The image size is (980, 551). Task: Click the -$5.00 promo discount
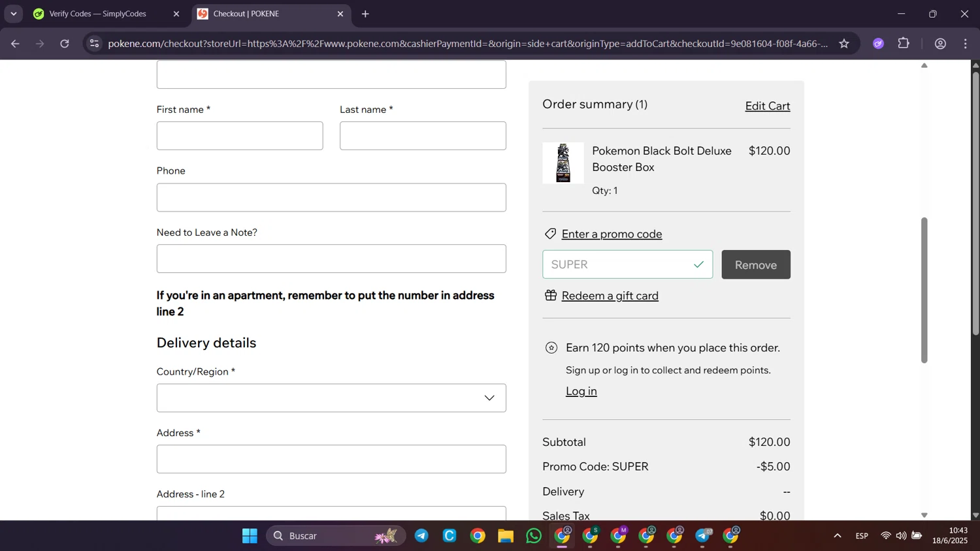[x=773, y=467]
